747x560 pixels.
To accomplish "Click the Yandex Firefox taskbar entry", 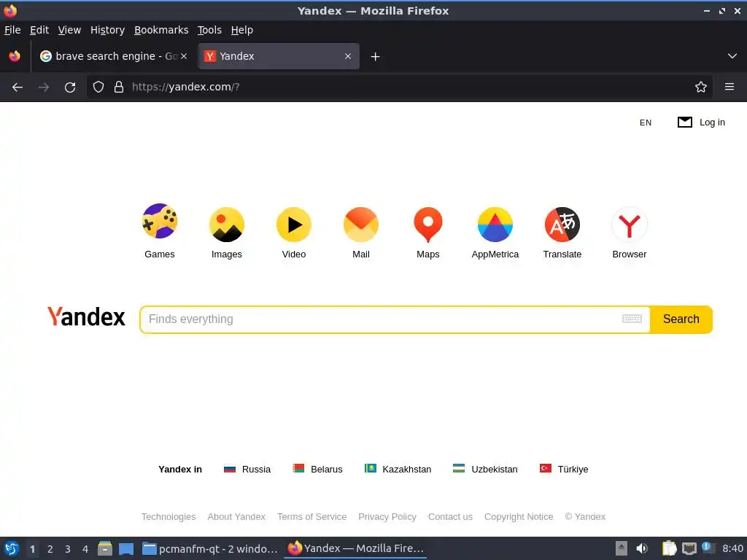I will click(355, 548).
